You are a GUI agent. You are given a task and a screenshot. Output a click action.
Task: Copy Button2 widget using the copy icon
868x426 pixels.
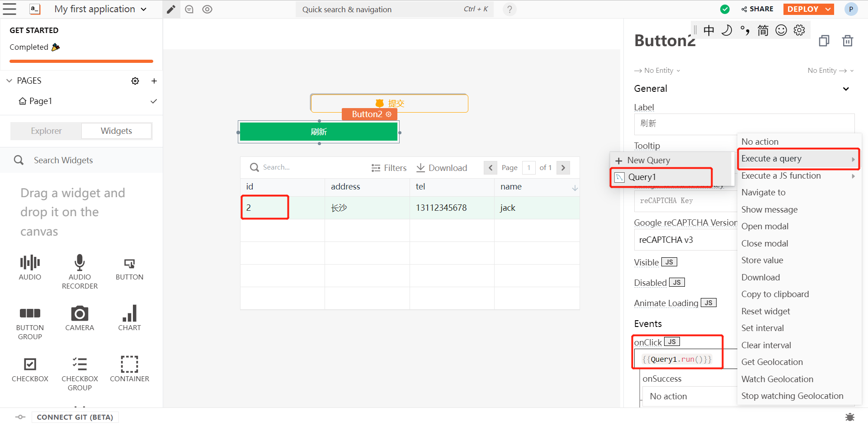[x=824, y=41]
